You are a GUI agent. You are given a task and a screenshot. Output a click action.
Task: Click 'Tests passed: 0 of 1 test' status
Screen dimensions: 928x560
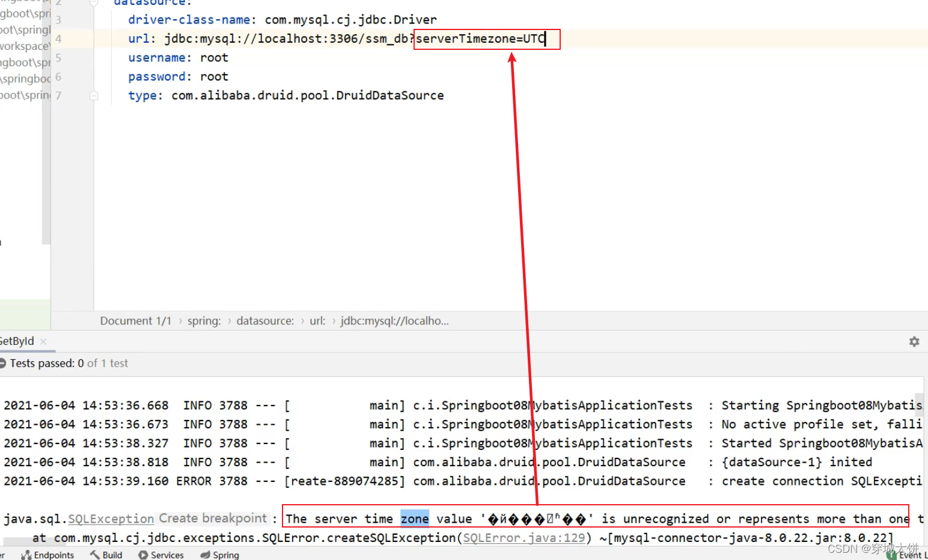(69, 364)
